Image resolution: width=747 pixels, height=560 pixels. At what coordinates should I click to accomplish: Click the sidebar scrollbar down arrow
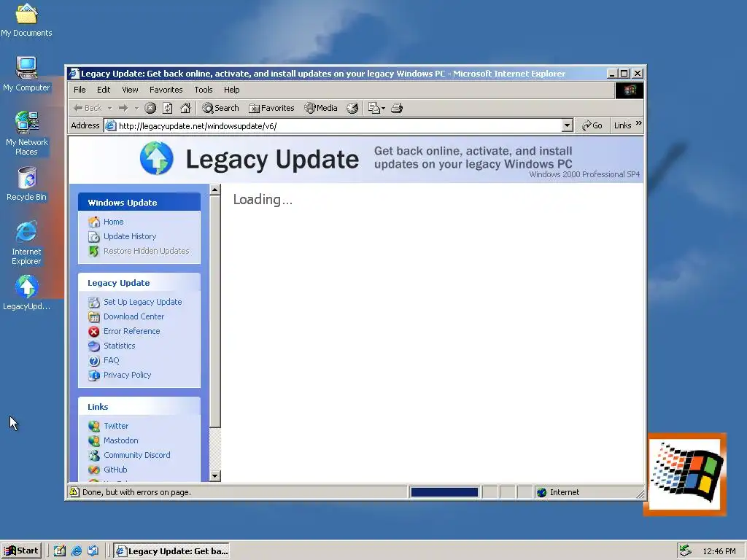coord(215,475)
